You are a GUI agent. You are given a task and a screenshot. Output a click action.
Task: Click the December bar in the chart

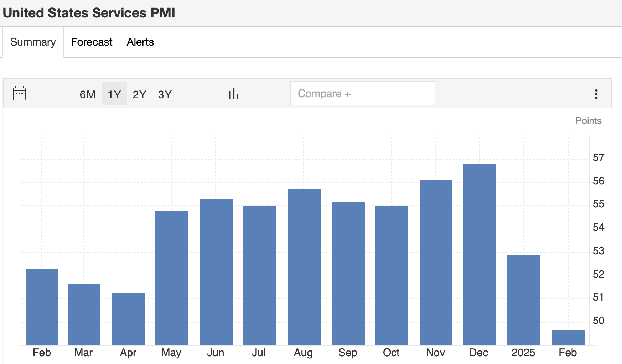[x=479, y=255]
